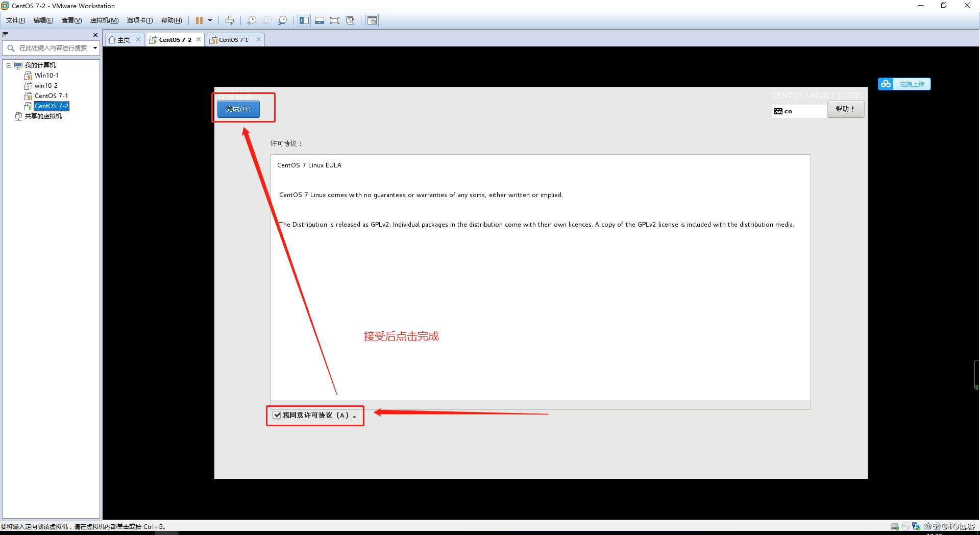Click the pause virtual machine icon
Screen dimensions: 980x535
[x=199, y=20]
